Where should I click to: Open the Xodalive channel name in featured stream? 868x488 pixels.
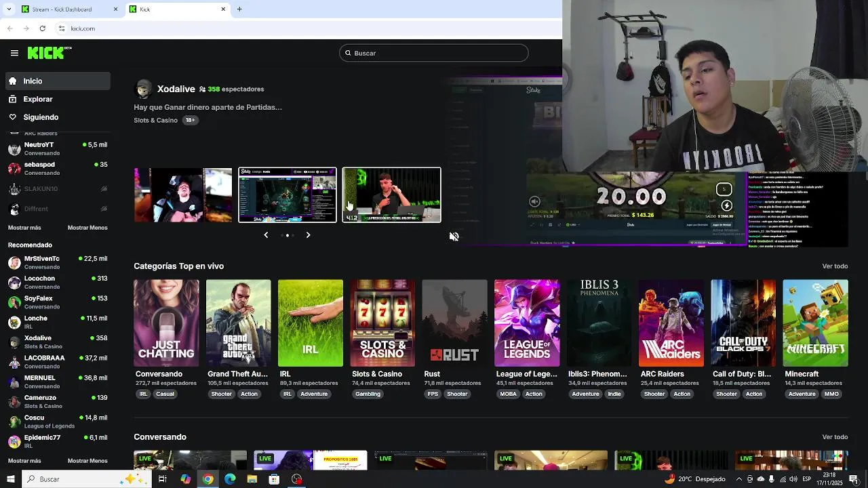[176, 89]
